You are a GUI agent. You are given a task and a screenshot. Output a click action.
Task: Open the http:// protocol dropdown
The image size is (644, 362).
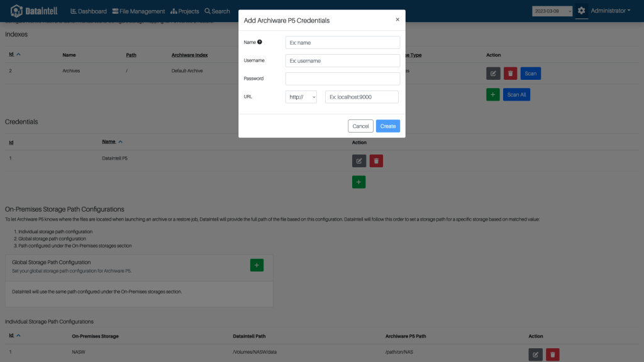(301, 97)
